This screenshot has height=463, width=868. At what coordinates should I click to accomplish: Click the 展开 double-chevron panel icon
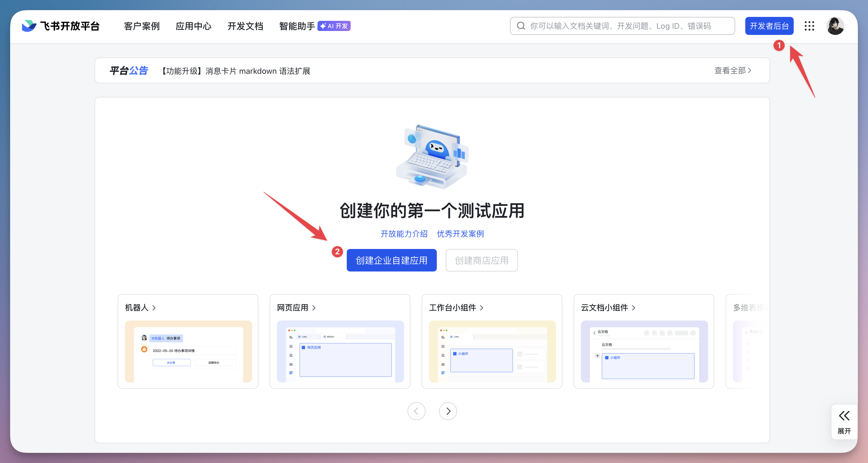[x=844, y=416]
